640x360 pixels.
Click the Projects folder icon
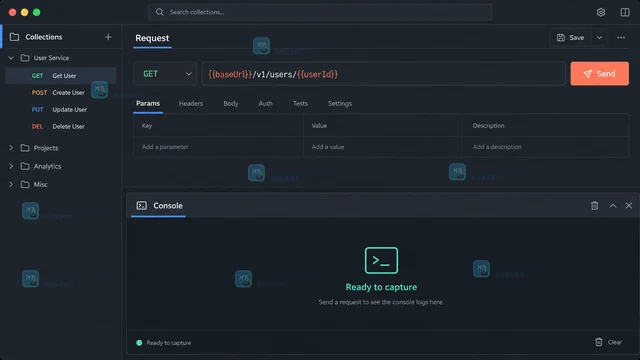click(x=25, y=148)
